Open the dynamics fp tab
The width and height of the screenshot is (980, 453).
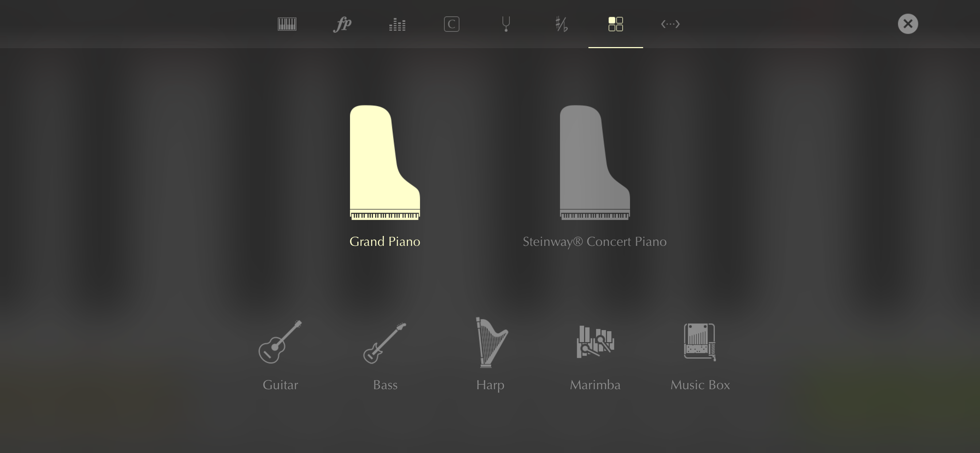tap(342, 24)
